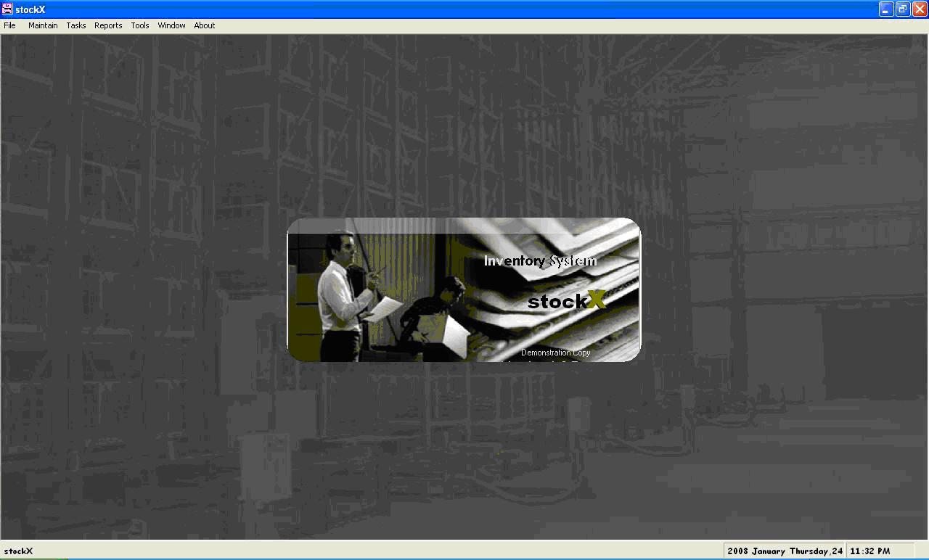This screenshot has width=929, height=560.
Task: Click the stockX logo on splash image
Action: pyautogui.click(x=566, y=300)
